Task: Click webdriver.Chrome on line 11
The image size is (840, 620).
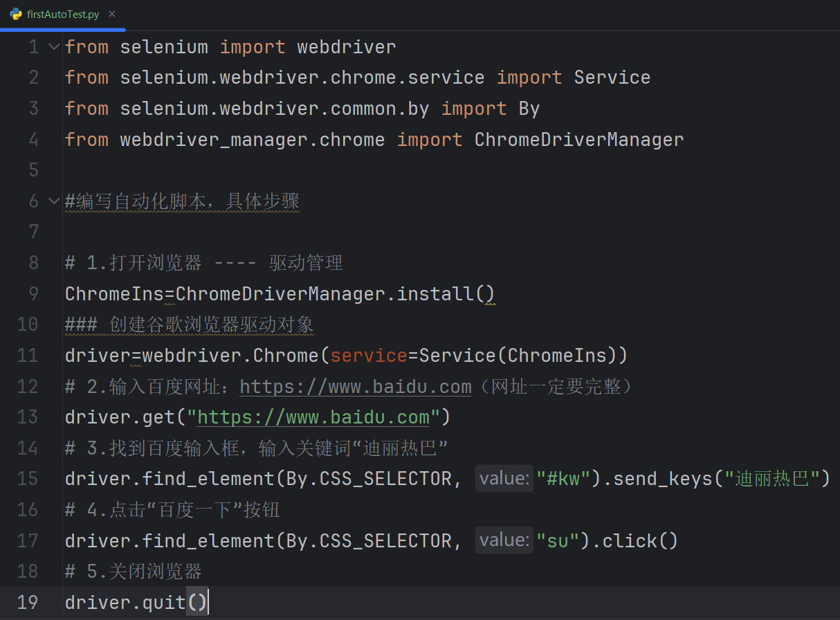Action: [230, 356]
